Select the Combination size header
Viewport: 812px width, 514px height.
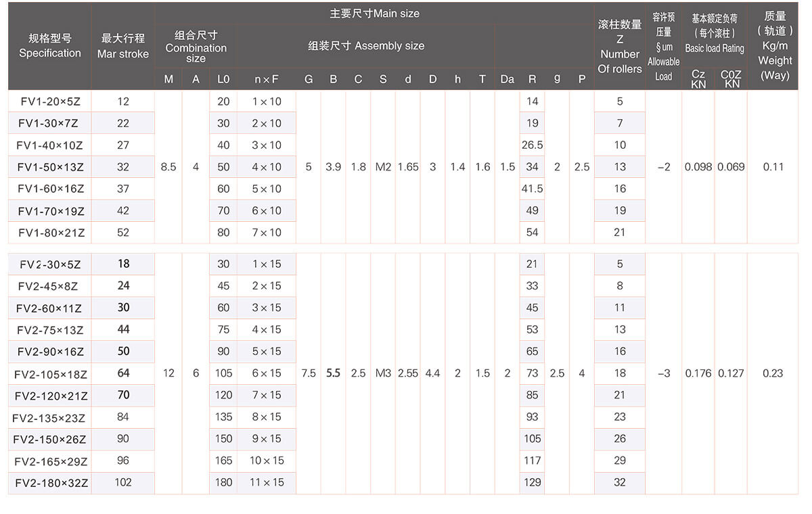pyautogui.click(x=196, y=47)
